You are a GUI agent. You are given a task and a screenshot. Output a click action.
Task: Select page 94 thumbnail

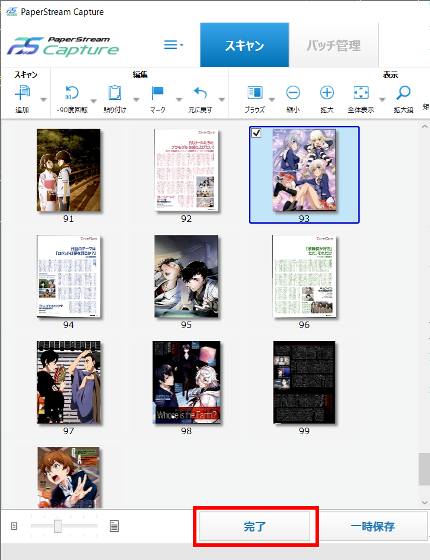pos(68,276)
